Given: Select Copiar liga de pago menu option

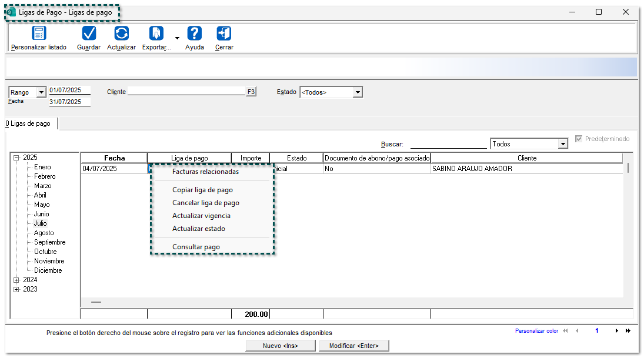Looking at the screenshot, I should click(202, 190).
